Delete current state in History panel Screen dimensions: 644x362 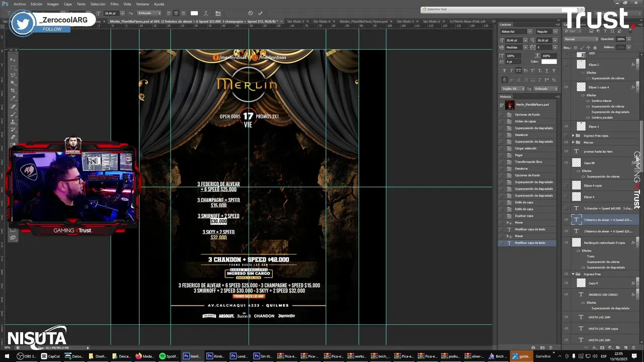pos(551,348)
